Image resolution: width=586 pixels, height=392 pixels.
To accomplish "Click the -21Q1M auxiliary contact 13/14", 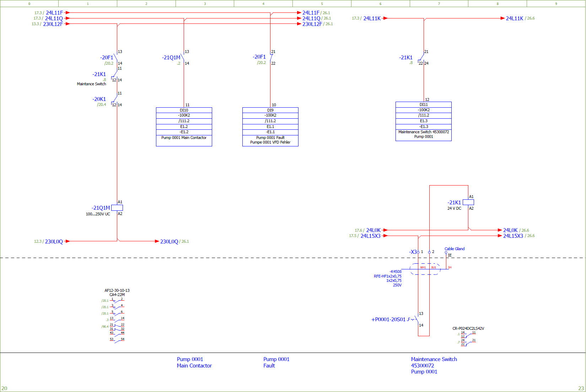I will pos(183,58).
